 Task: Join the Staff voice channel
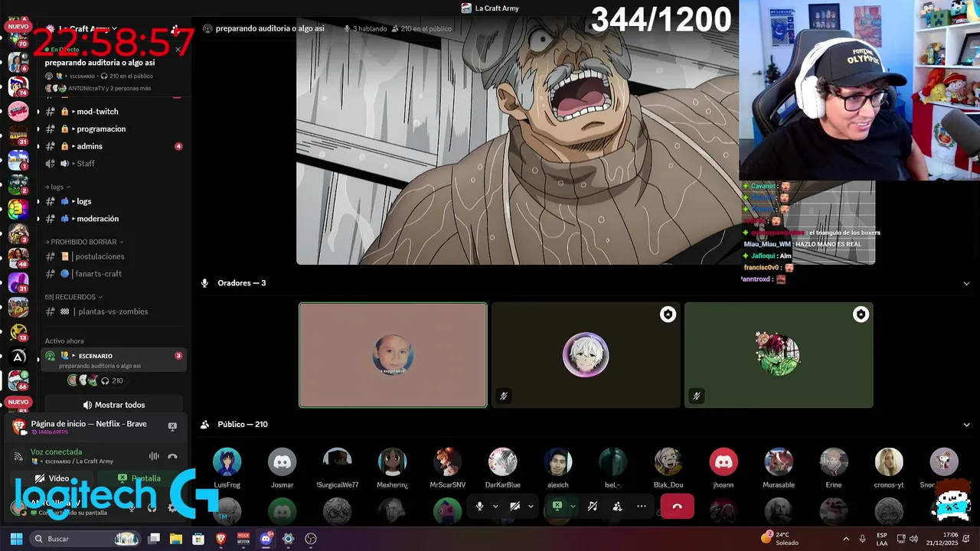tap(113, 163)
